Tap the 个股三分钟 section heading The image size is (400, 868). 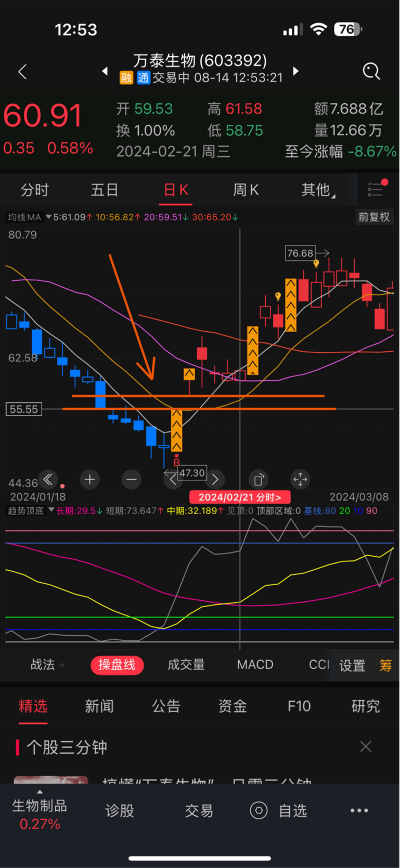tap(67, 747)
